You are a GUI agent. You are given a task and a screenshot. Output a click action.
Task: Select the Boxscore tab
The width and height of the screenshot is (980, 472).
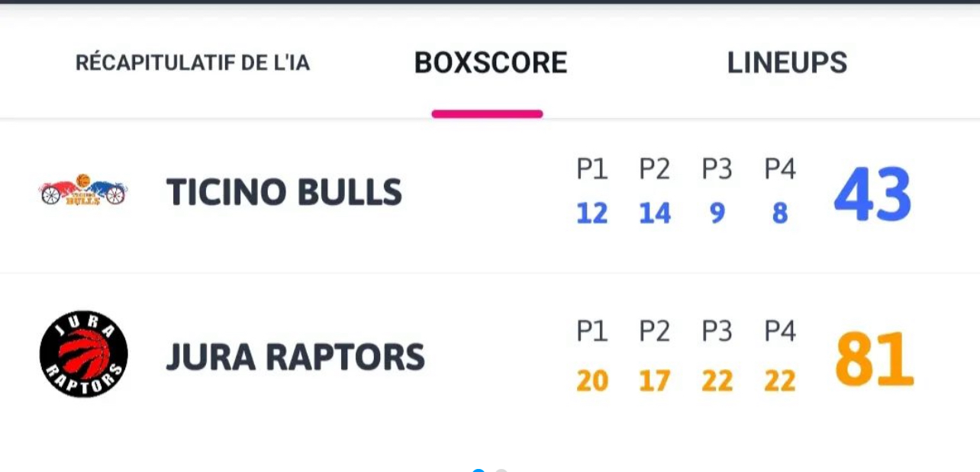tap(490, 63)
